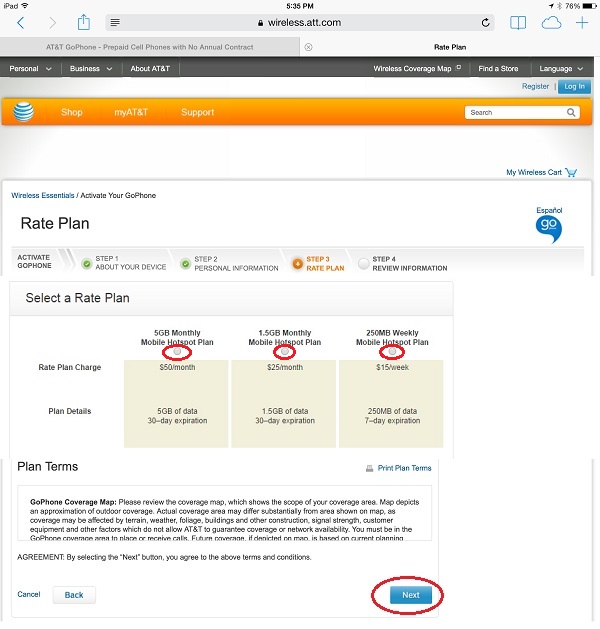Open Safari bookmarks book icon
This screenshot has height=629, width=600.
coord(518,23)
